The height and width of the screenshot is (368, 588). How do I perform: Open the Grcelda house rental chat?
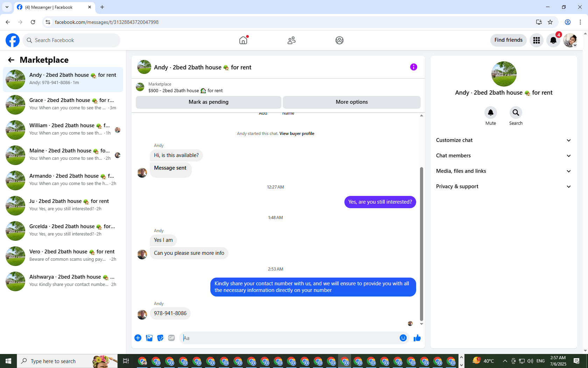(63, 231)
